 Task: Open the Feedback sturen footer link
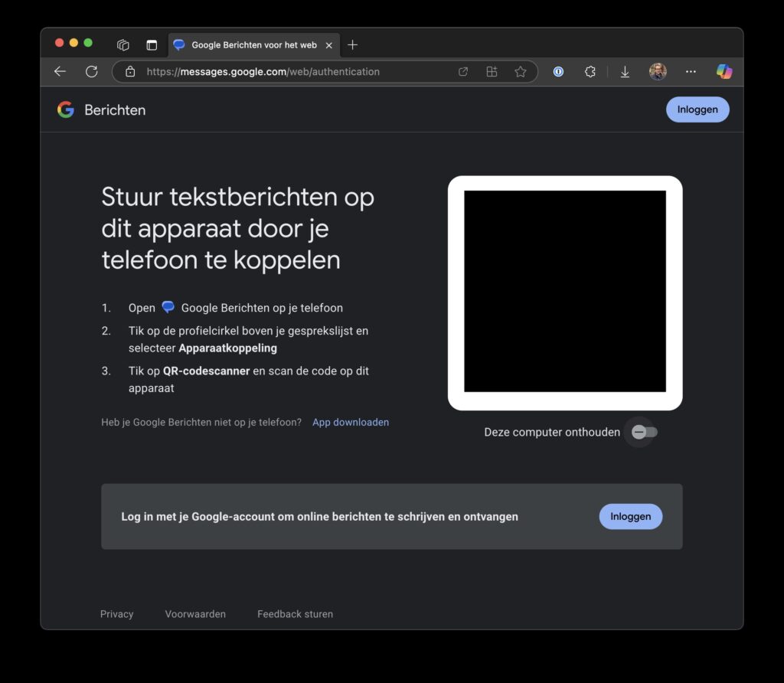click(295, 614)
